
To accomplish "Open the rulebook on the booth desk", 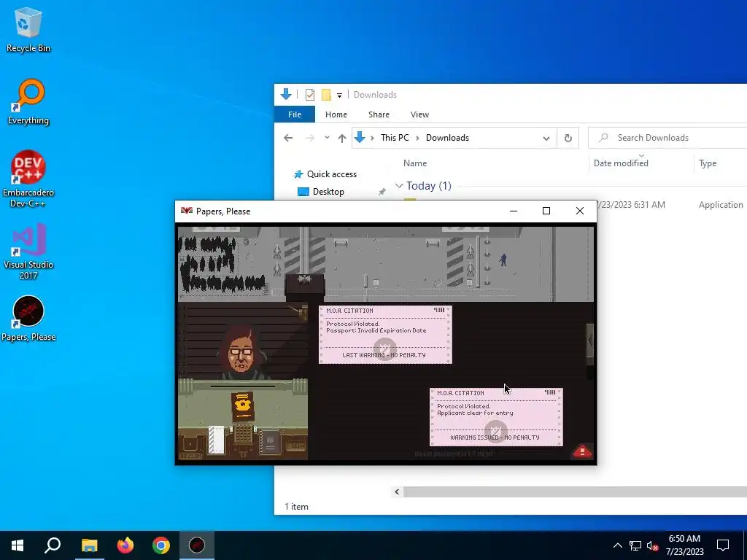I will point(270,441).
